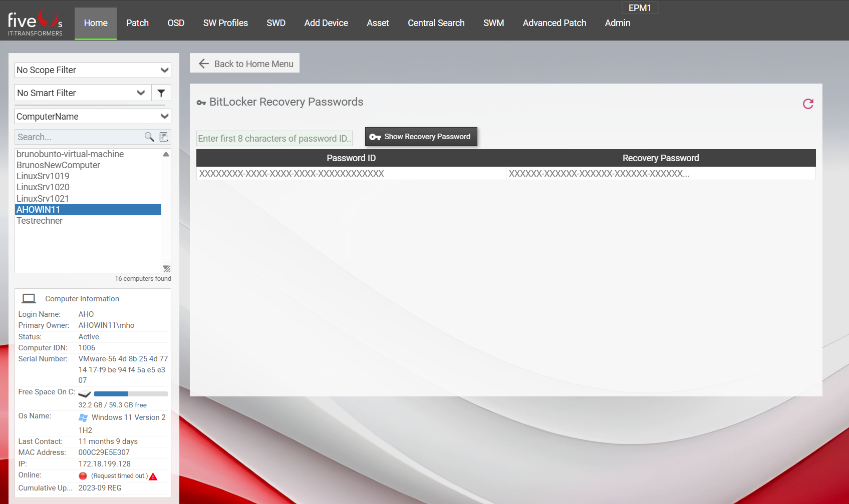
Task: Click the scroll-up arrow of computer list
Action: coord(166,154)
